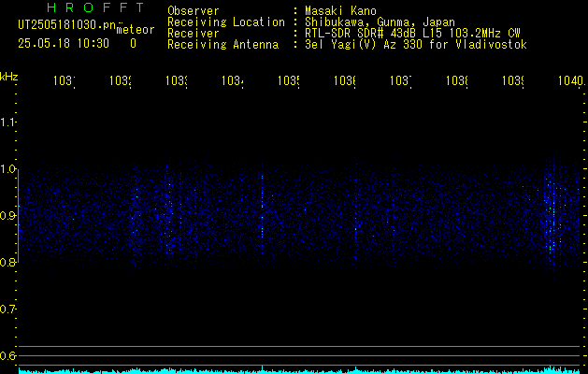The image size is (588, 374).
Task: Click the cyan signal level graph at bottom
Action: point(299,370)
